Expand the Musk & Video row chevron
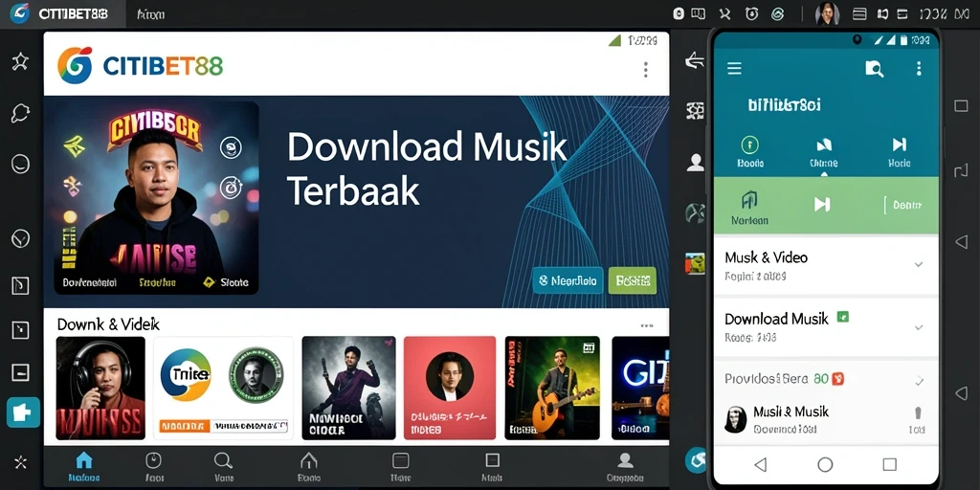Image resolution: width=980 pixels, height=490 pixels. click(919, 264)
